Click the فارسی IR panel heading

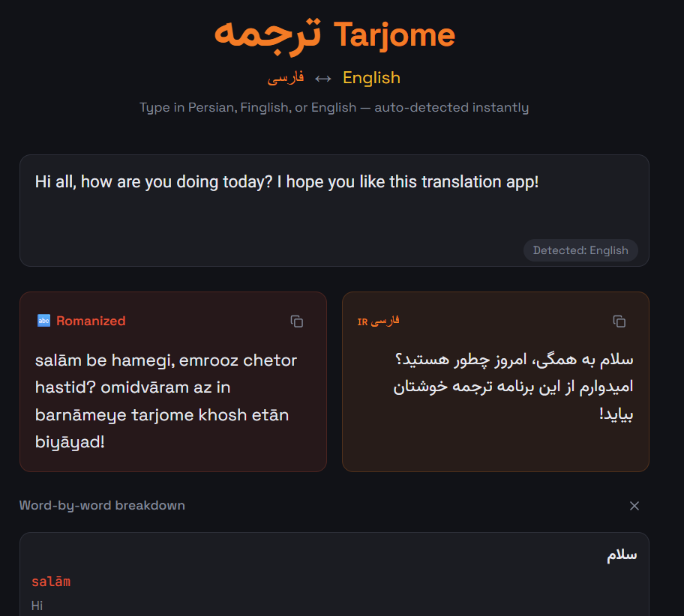379,321
